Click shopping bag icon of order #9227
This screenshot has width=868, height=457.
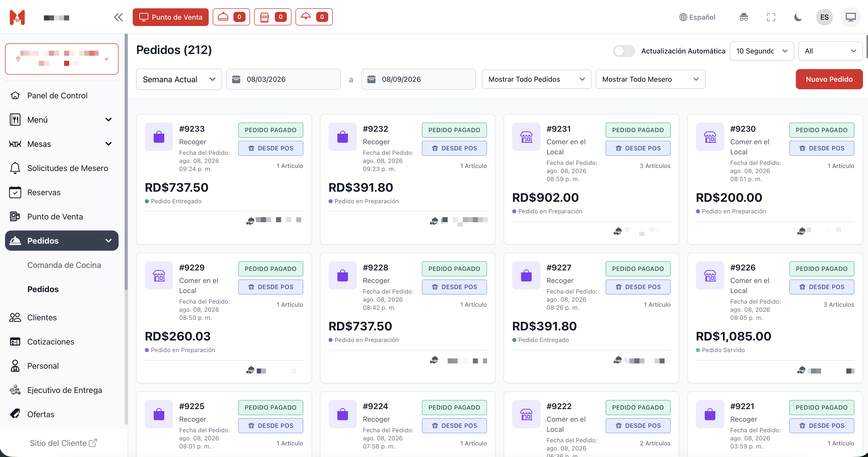[x=526, y=275]
